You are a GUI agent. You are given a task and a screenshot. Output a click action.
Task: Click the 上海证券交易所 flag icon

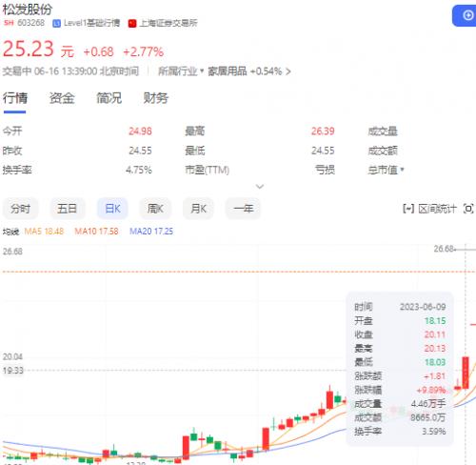point(132,24)
